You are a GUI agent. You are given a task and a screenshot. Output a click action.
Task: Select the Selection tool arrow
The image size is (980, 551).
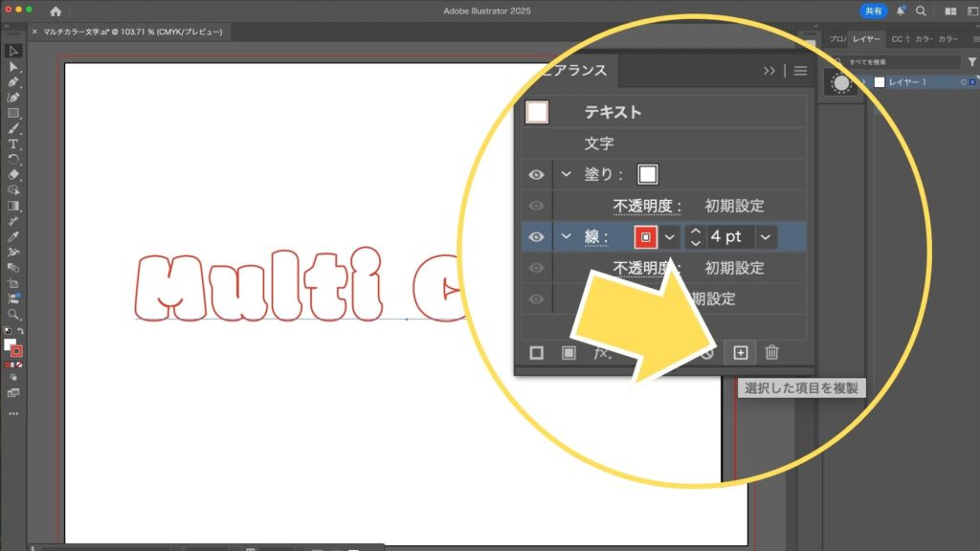[13, 51]
